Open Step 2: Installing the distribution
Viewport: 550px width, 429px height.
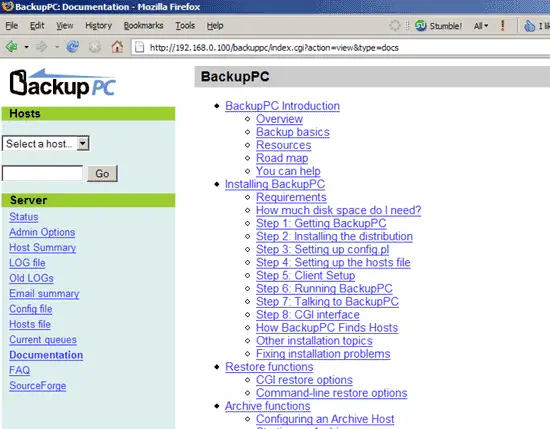point(334,236)
